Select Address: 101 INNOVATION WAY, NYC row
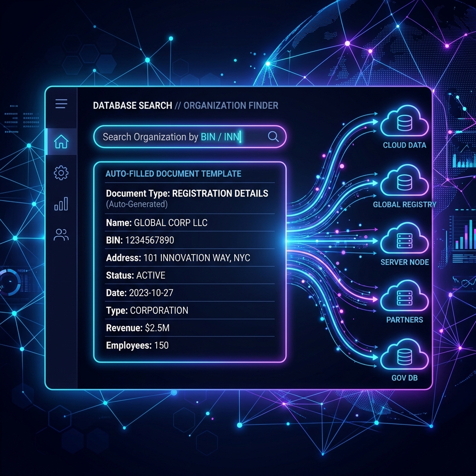Screen dimensions: 476x476 pyautogui.click(x=190, y=258)
